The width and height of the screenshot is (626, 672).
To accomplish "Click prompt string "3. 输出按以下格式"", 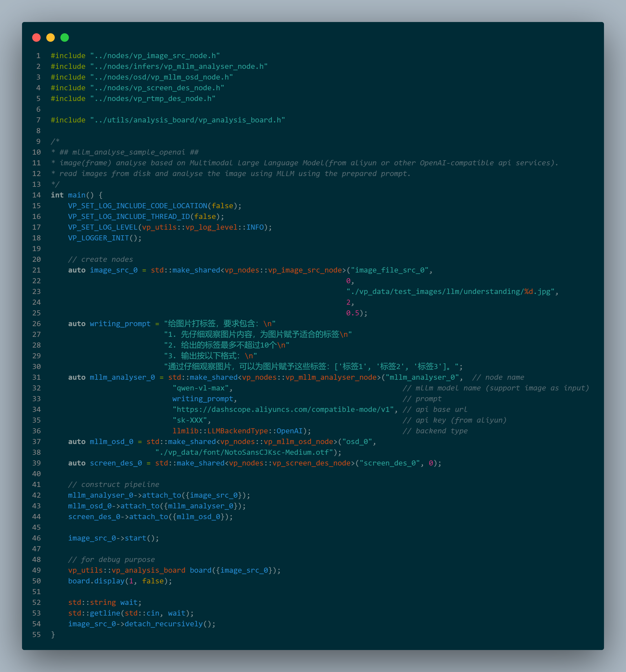I will click(x=210, y=356).
